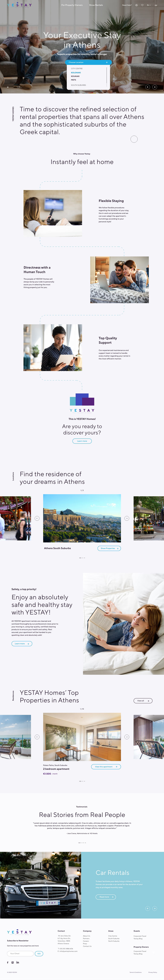Expand the Choose Location dropdown

click(88, 62)
